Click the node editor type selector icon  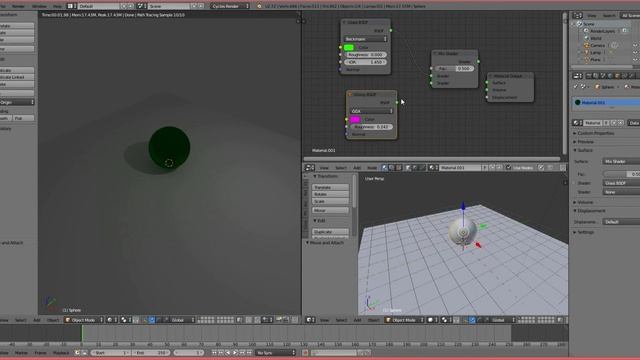point(309,168)
